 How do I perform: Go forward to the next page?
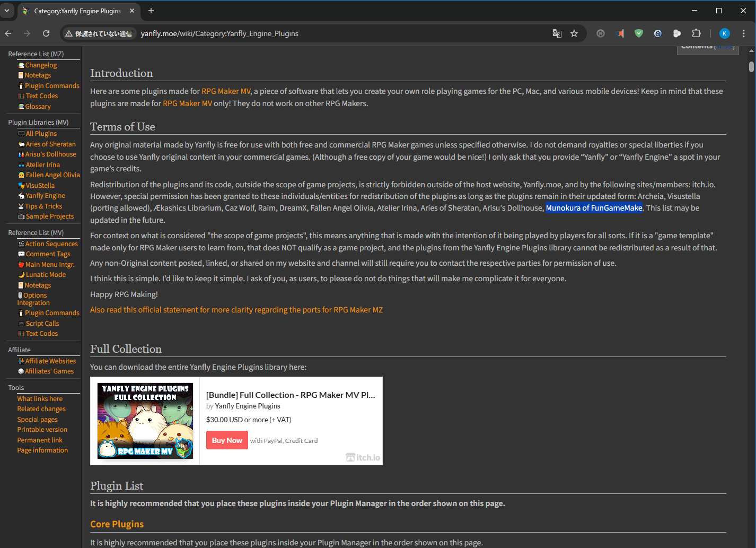(x=27, y=33)
